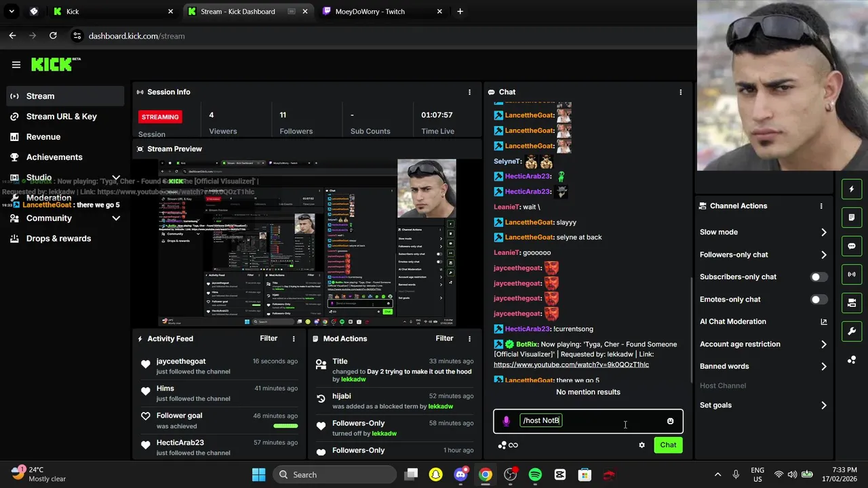The image size is (868, 488).
Task: Open Channel Actions three-dot menu
Action: pyautogui.click(x=821, y=206)
